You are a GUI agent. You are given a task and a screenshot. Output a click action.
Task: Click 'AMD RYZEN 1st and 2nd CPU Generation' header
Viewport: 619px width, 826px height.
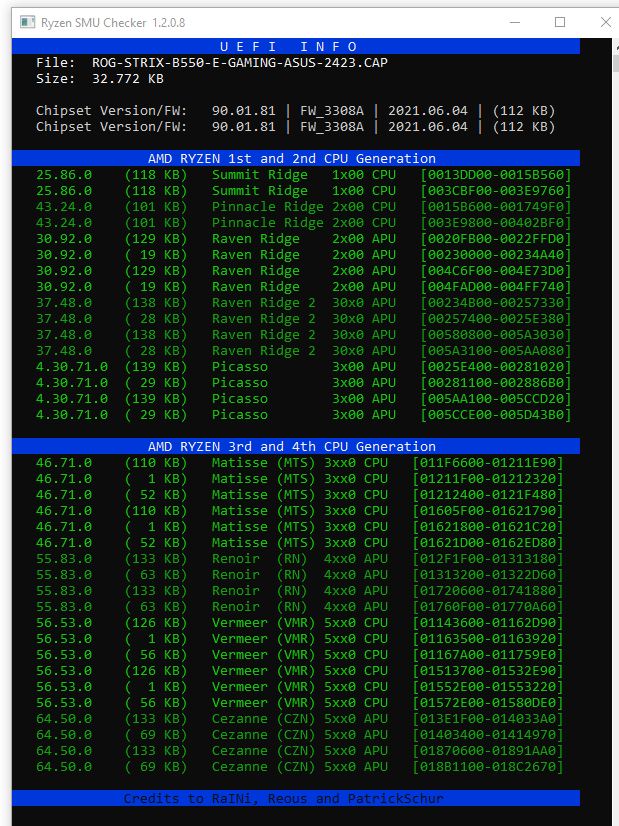(x=292, y=159)
